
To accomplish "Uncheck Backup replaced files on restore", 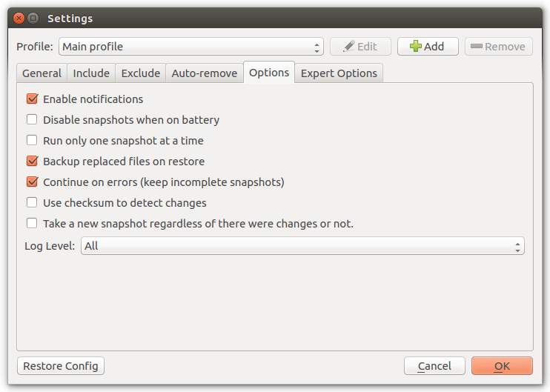I will pos(32,161).
